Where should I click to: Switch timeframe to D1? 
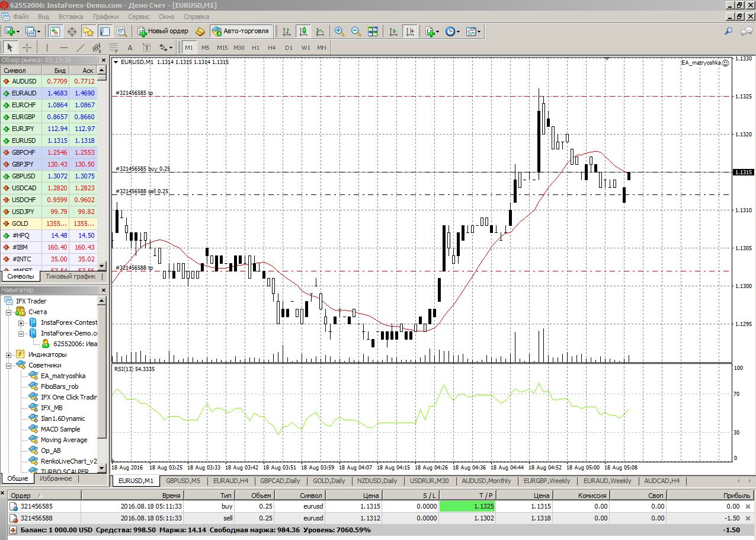[289, 47]
